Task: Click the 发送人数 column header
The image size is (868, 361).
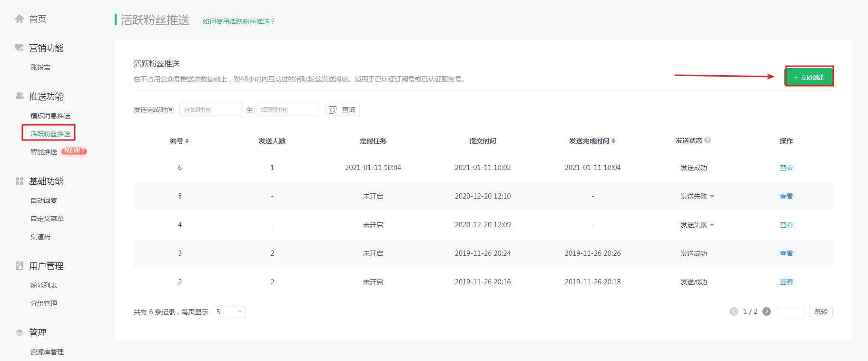Action: click(272, 141)
